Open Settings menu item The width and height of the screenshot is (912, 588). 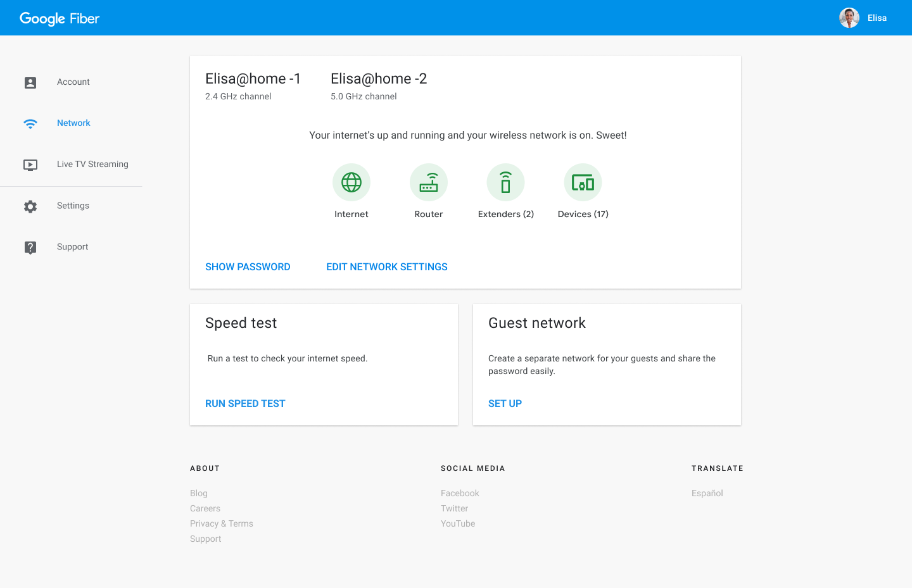(x=73, y=206)
